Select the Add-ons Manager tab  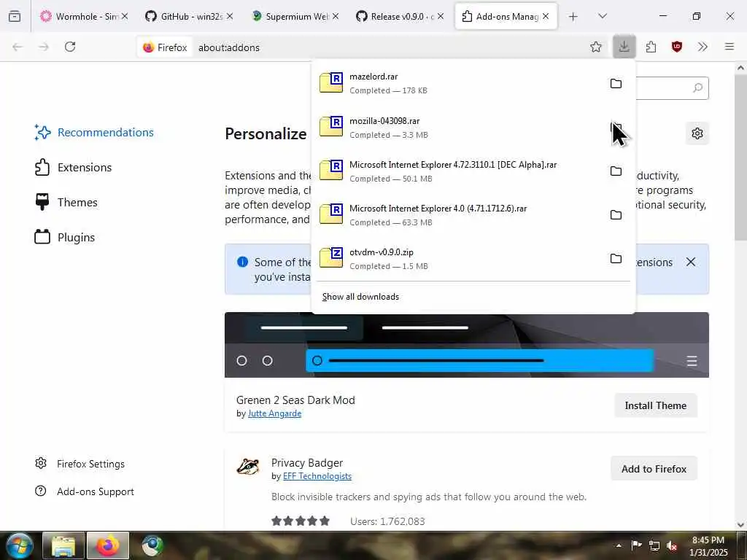click(x=506, y=16)
